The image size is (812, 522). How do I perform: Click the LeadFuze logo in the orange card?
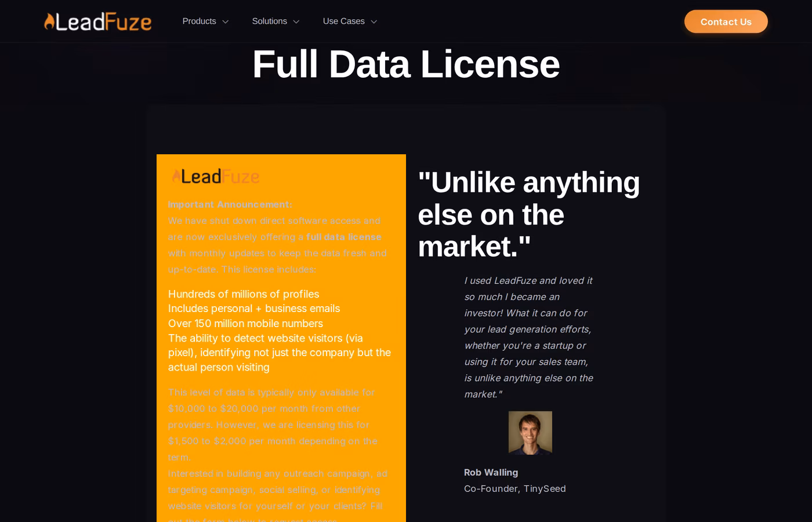point(216,176)
